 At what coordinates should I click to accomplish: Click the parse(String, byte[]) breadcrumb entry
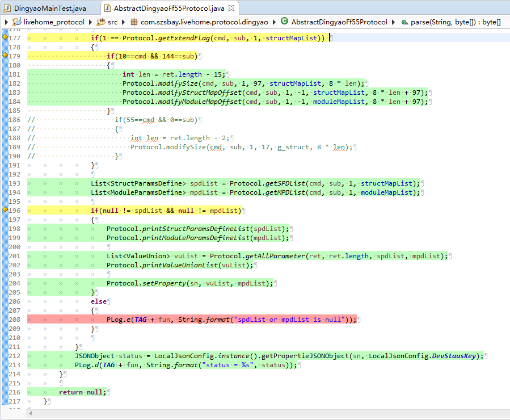(454, 23)
